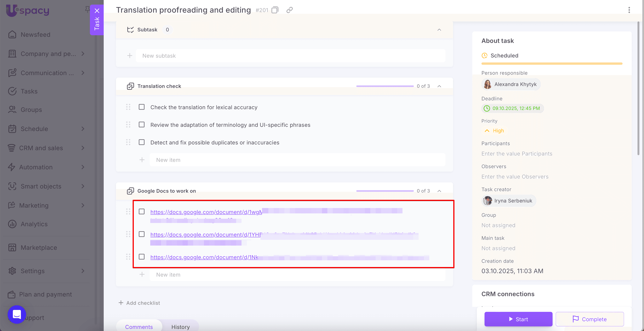Collapse the Translation check checklist

[x=439, y=86]
